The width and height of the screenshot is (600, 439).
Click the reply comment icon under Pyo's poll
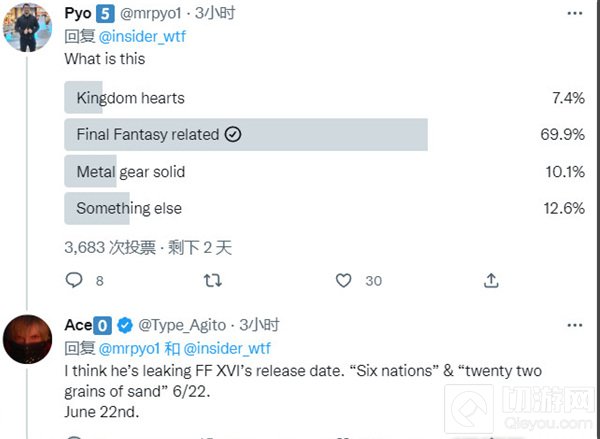74,281
